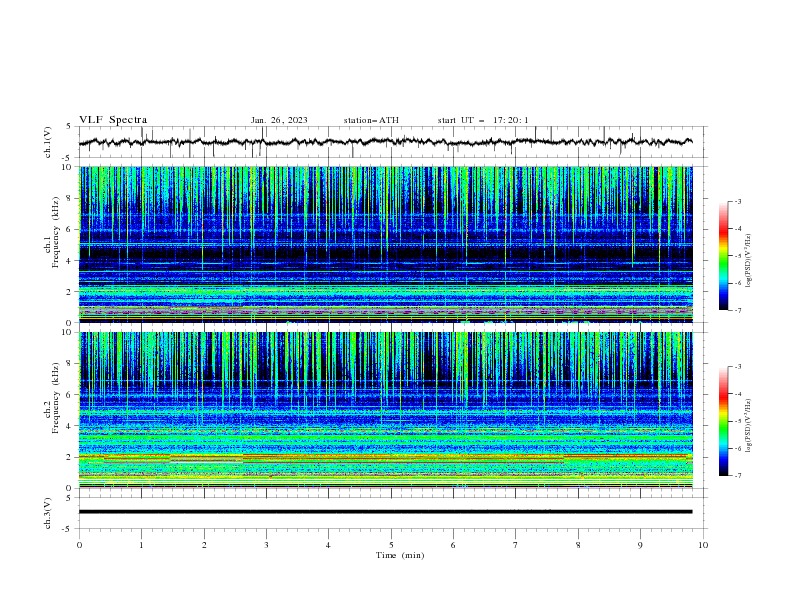Click the ch.3(V) axis label

[x=48, y=513]
